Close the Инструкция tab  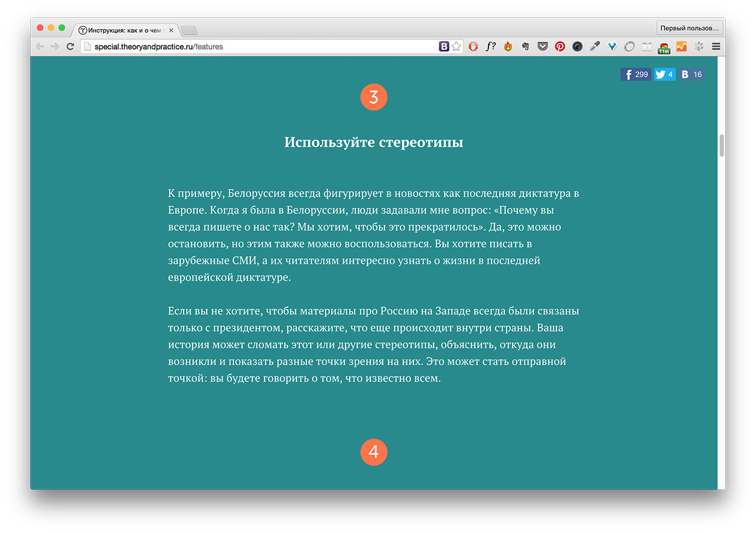(171, 30)
